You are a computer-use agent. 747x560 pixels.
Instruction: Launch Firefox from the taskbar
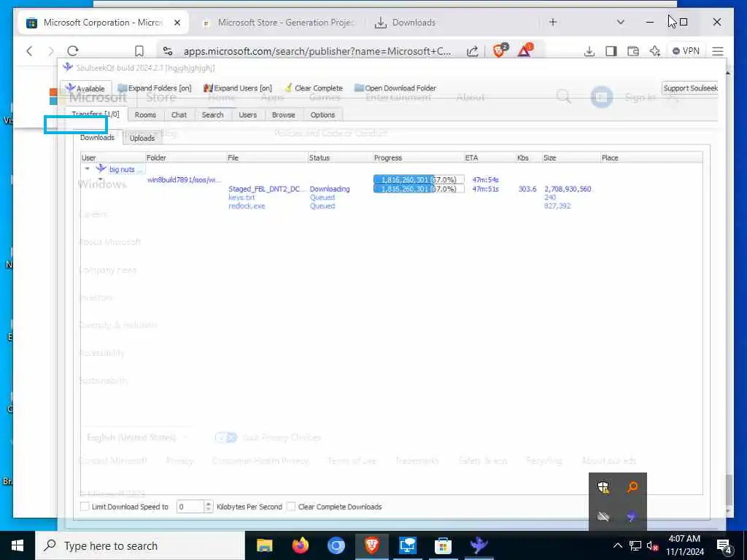[x=300, y=545]
